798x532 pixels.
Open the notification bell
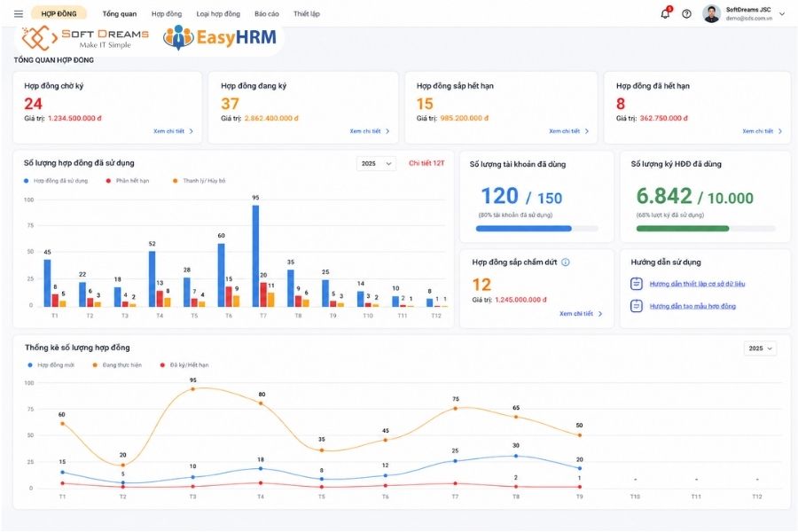tap(665, 13)
